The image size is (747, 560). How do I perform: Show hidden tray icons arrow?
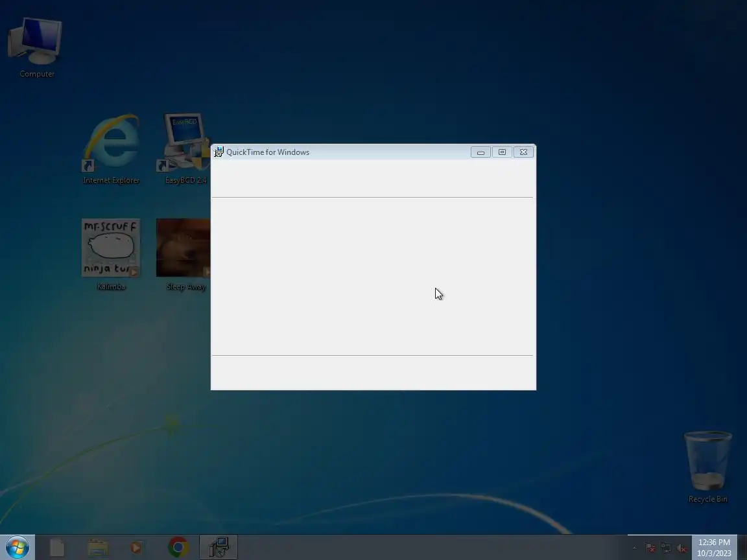pyautogui.click(x=635, y=548)
